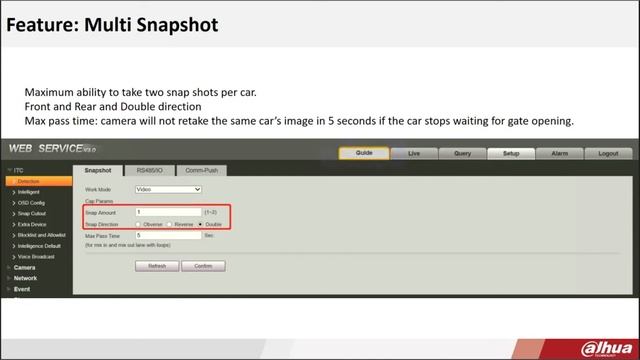Select the Reverse snap direction
640x360 pixels.
point(169,224)
